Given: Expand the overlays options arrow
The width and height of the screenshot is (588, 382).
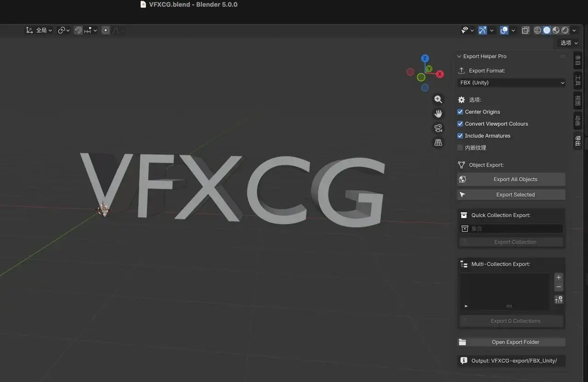Looking at the screenshot, I should tap(513, 30).
